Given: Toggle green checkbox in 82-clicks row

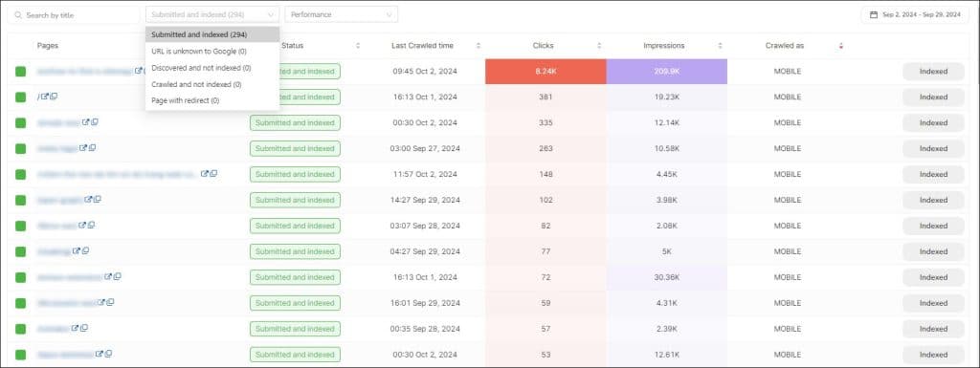Looking at the screenshot, I should pyautogui.click(x=21, y=226).
